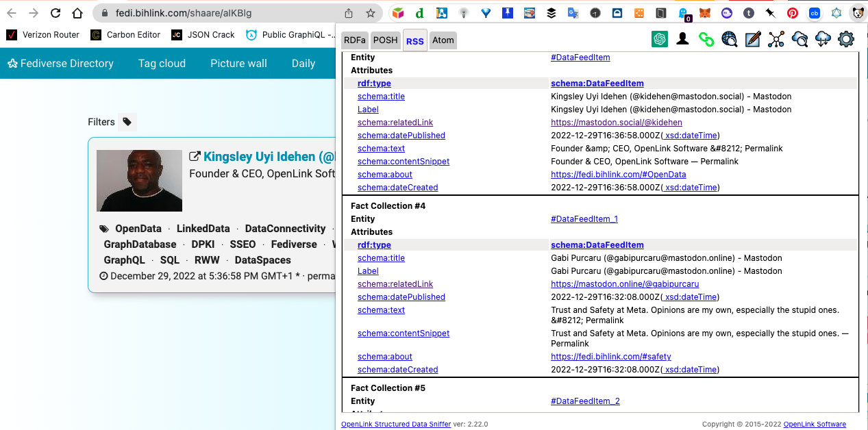Click the blue ghost extension icon with 0 badge
The height and width of the screenshot is (430, 868).
coord(683,13)
